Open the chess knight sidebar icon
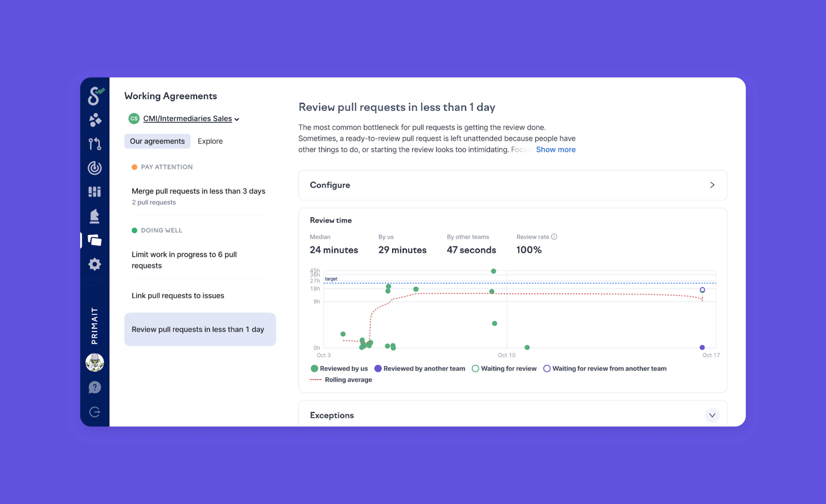This screenshot has height=504, width=826. [x=95, y=216]
